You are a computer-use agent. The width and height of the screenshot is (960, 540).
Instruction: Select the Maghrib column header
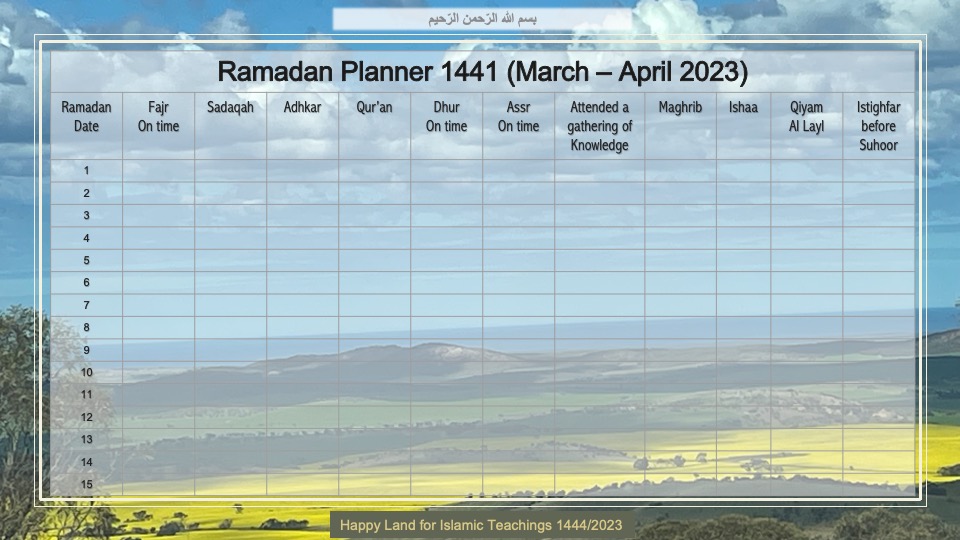tap(680, 108)
